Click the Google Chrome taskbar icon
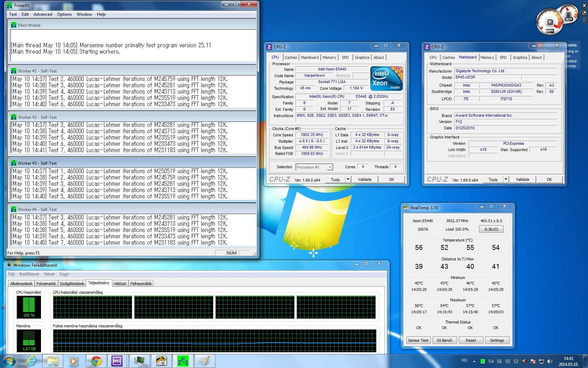The height and width of the screenshot is (368, 588). click(x=96, y=361)
